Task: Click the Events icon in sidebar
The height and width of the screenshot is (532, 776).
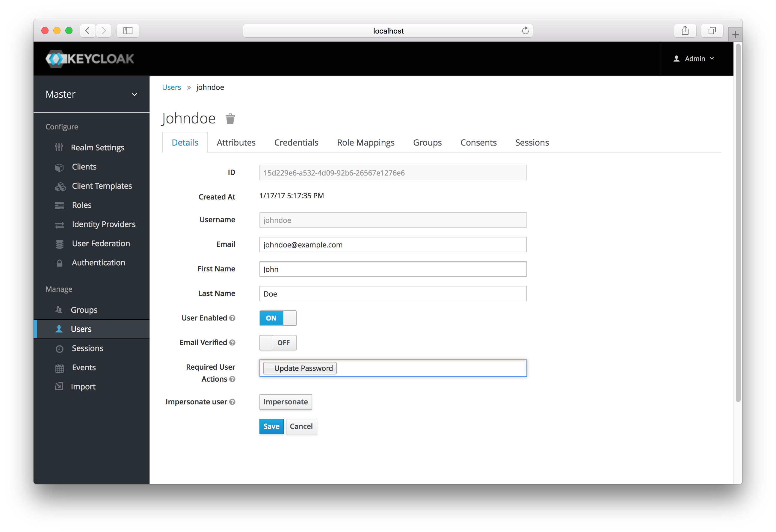Action: [x=58, y=368]
